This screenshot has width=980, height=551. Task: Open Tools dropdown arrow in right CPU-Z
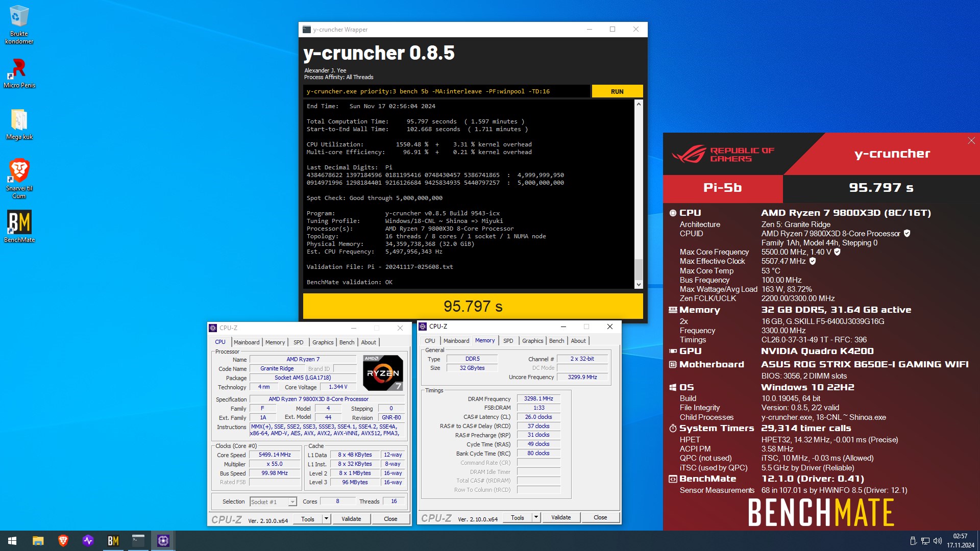[536, 517]
